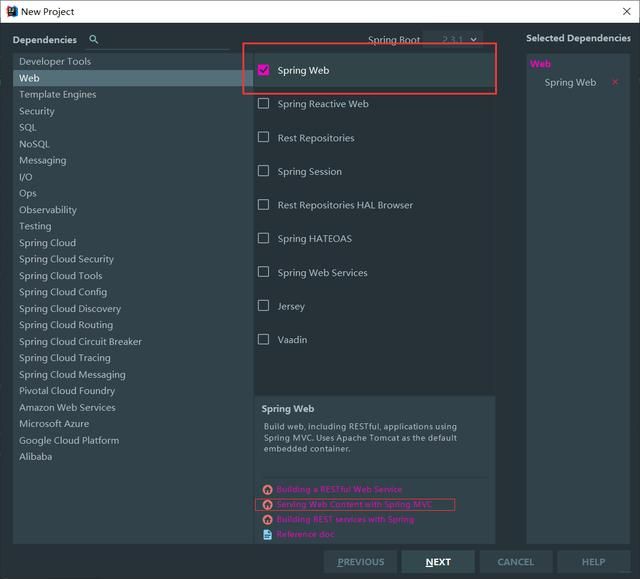The image size is (640, 579).
Task: Open the Spring Boot version dropdown
Action: [x=453, y=40]
